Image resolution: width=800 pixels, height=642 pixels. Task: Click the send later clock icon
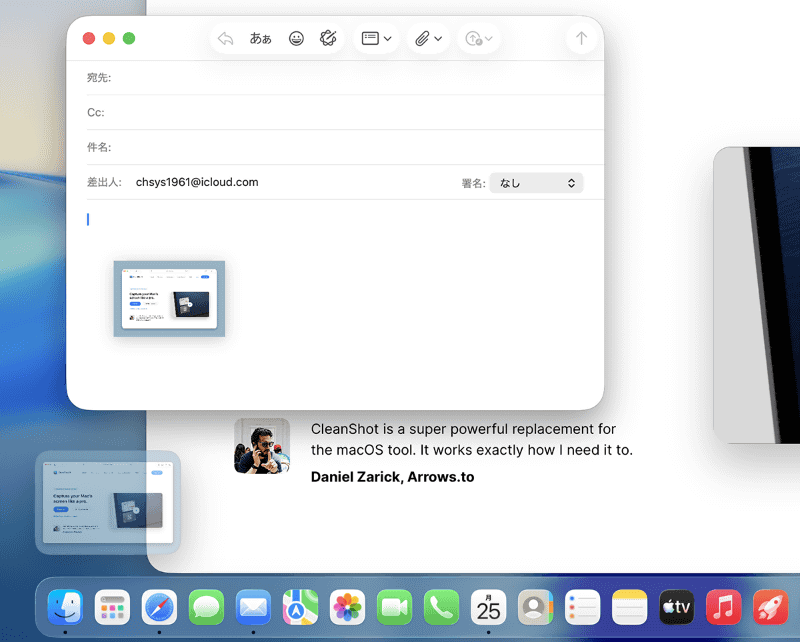tap(473, 38)
